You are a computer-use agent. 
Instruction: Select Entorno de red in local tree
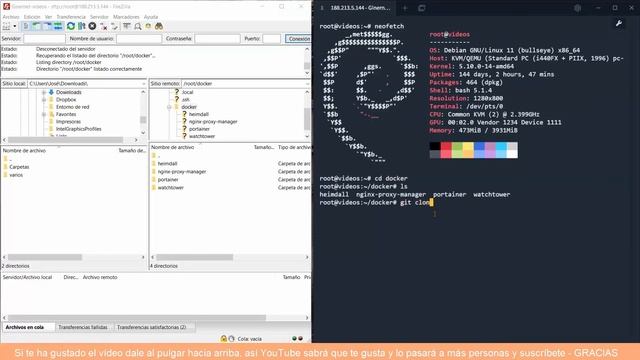coord(73,107)
